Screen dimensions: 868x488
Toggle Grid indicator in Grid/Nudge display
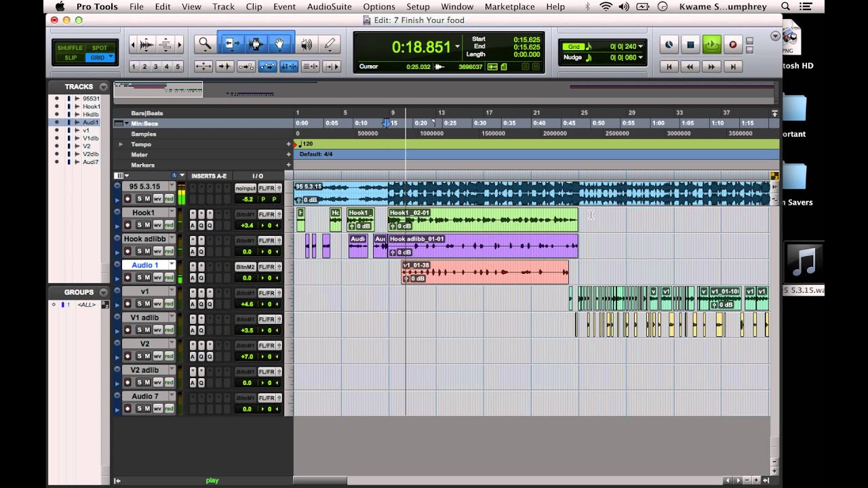(x=575, y=47)
